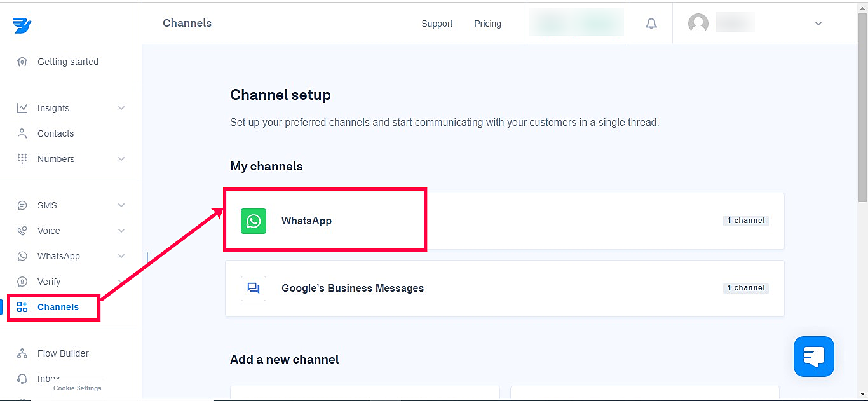Click the page's vertical scrollbar

(862, 127)
